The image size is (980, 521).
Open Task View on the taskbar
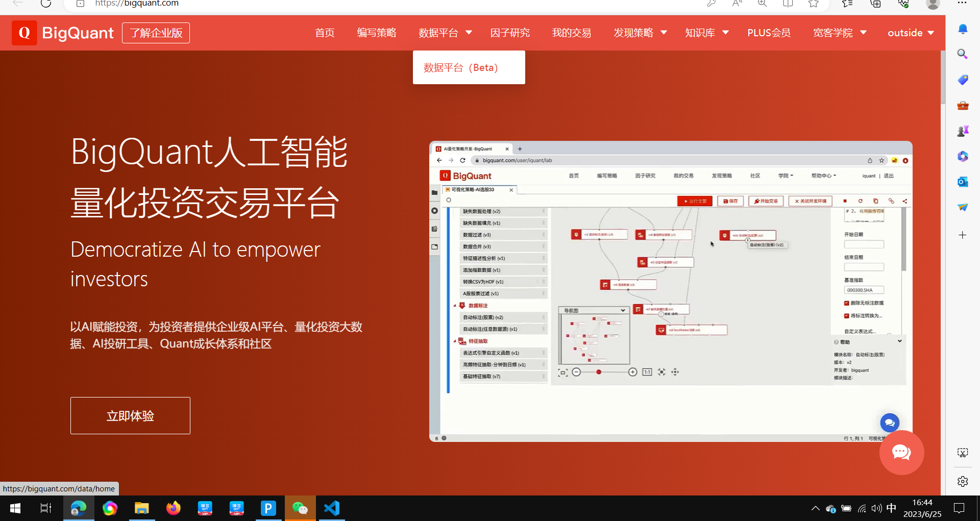tap(46, 508)
